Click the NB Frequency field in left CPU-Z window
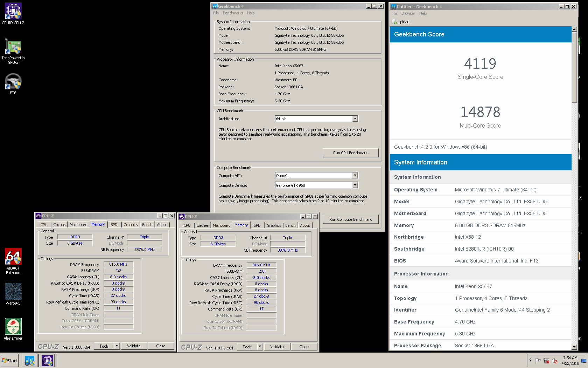Viewport: 588px width, 368px height. 145,250
